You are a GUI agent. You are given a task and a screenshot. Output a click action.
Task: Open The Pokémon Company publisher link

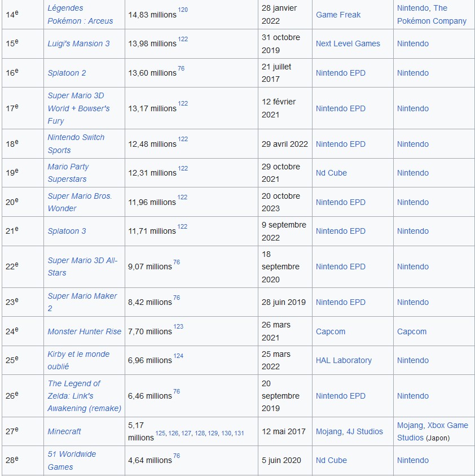432,15
